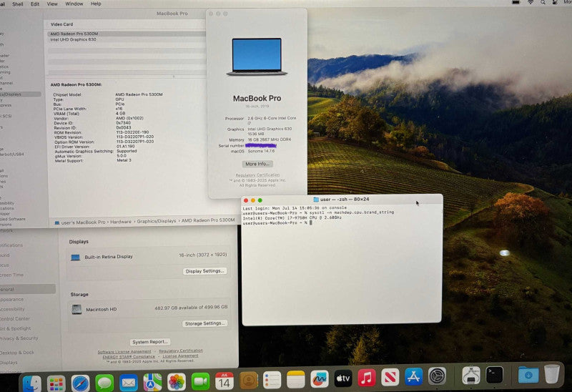572x392 pixels.
Task: Launch FaceTime from the Dock
Action: pos(200,381)
